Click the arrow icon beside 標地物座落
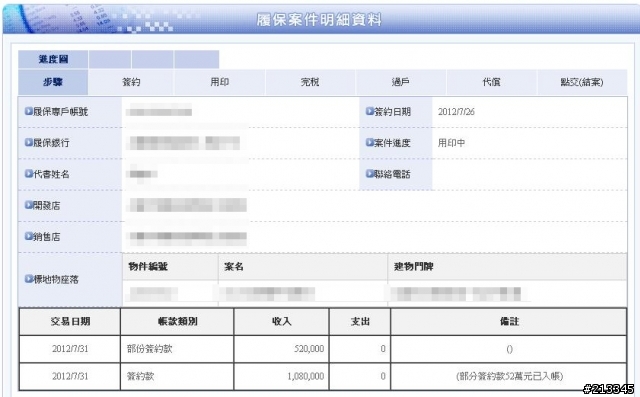 (29, 279)
